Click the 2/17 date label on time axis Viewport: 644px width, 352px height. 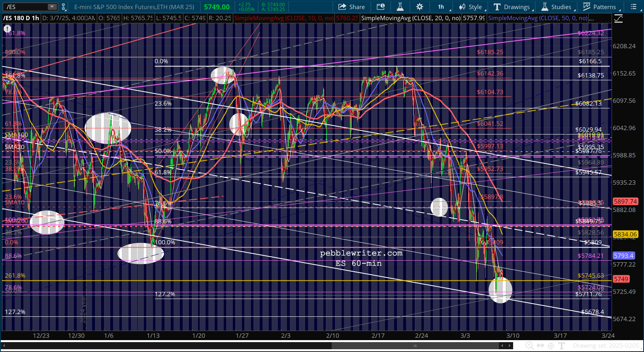click(x=378, y=336)
